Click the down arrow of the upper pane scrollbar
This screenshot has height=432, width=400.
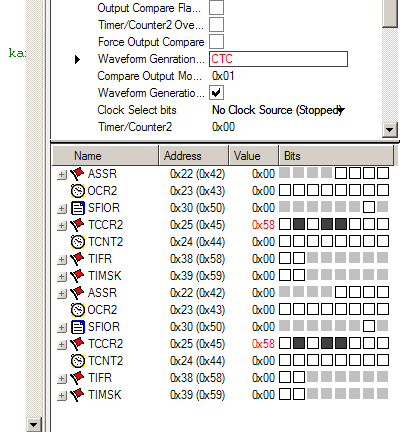point(390,129)
